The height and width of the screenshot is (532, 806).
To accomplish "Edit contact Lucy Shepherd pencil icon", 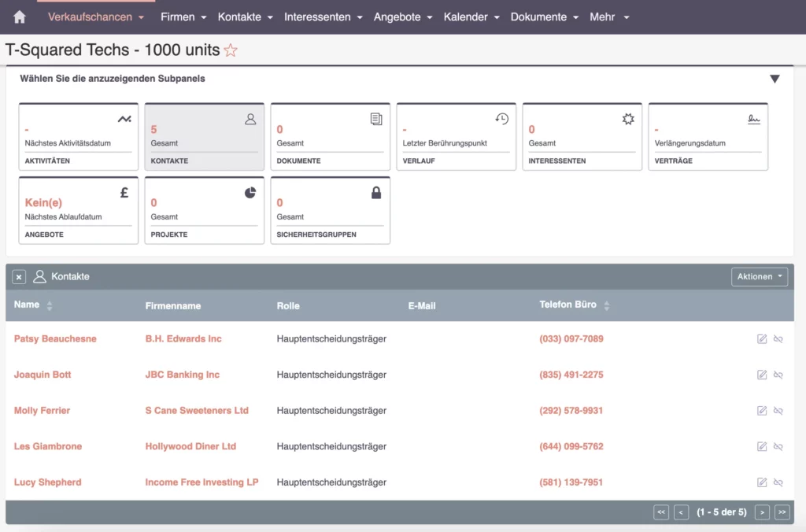I will tap(762, 482).
